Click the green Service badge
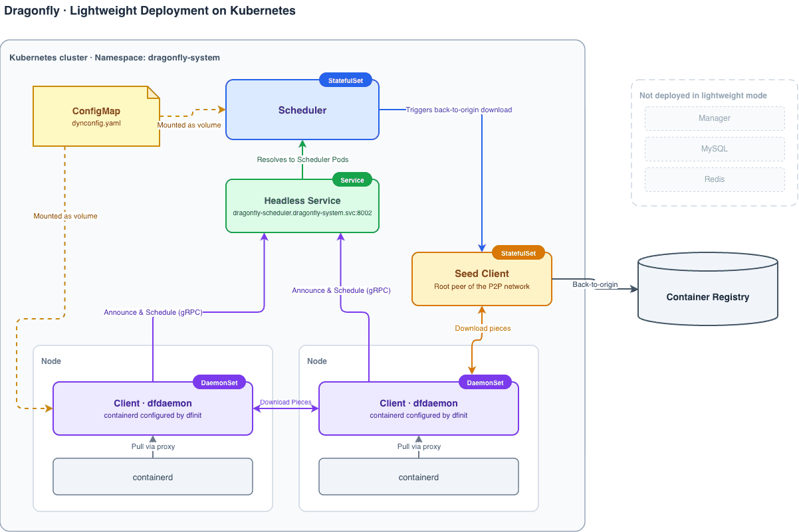 pyautogui.click(x=352, y=180)
